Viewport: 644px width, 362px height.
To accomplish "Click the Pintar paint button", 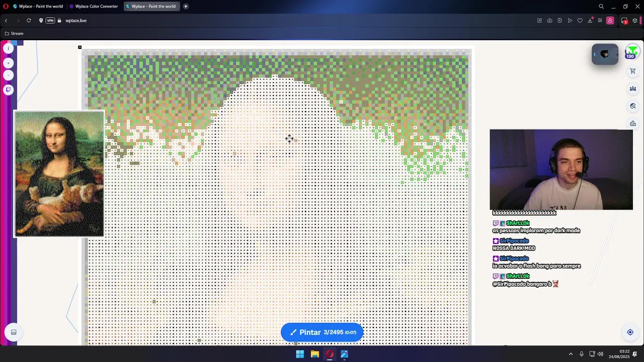I will tap(322, 332).
